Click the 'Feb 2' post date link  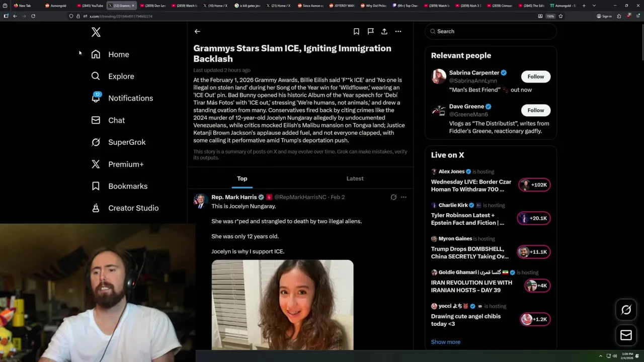coord(338,197)
